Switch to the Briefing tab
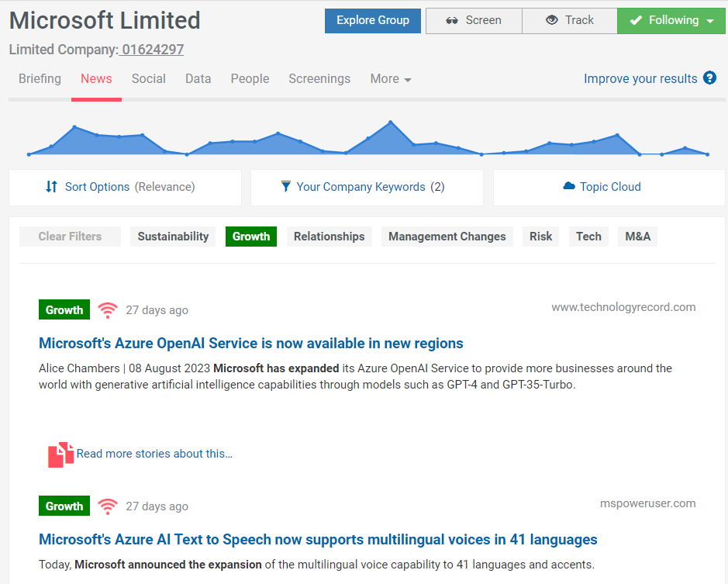 pyautogui.click(x=40, y=78)
